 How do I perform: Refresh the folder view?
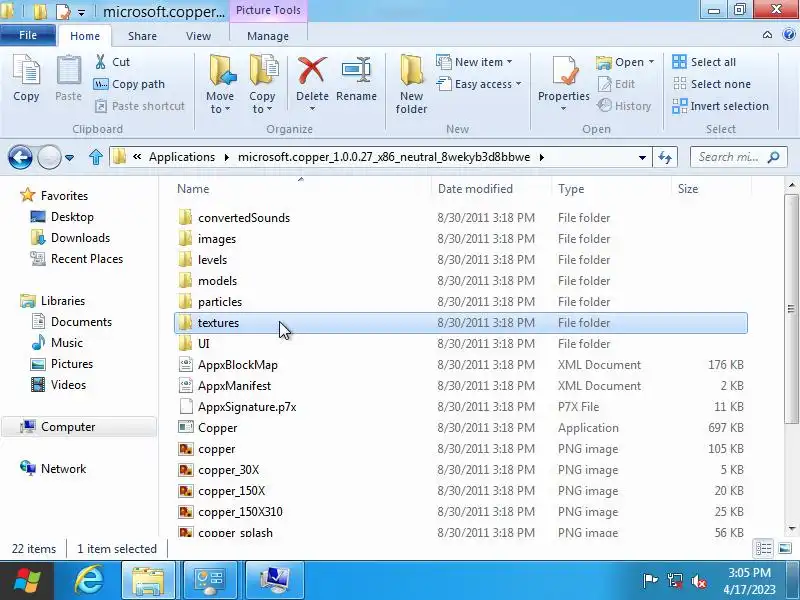665,157
